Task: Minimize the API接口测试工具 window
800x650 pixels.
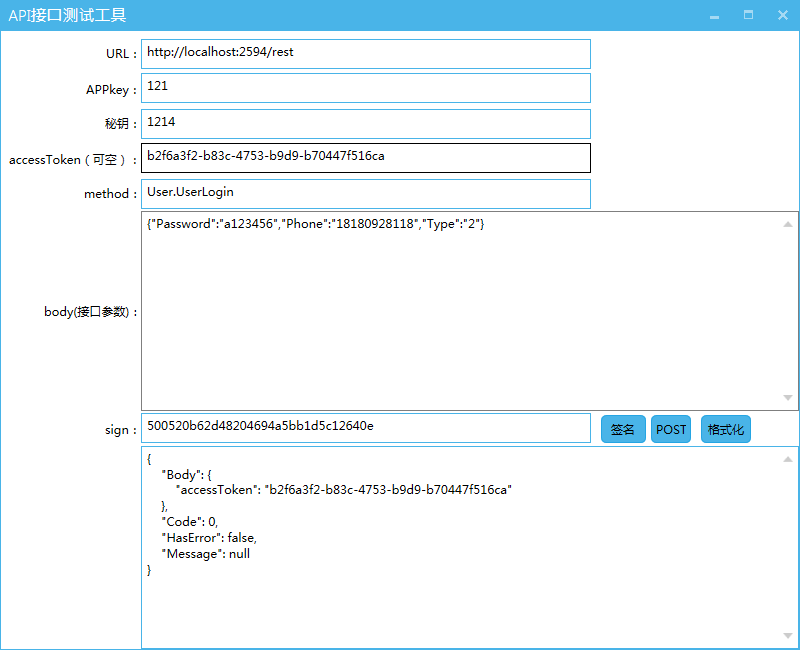Action: pos(714,16)
